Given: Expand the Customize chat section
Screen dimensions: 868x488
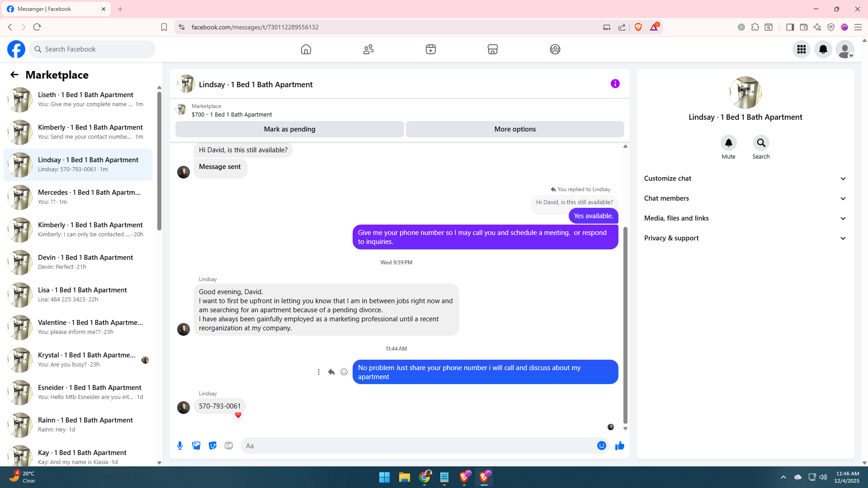Looking at the screenshot, I should (745, 178).
